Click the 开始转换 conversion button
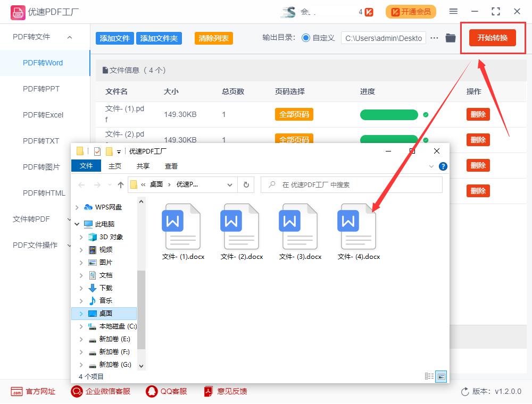Viewport: 532px width, 404px height. point(492,38)
